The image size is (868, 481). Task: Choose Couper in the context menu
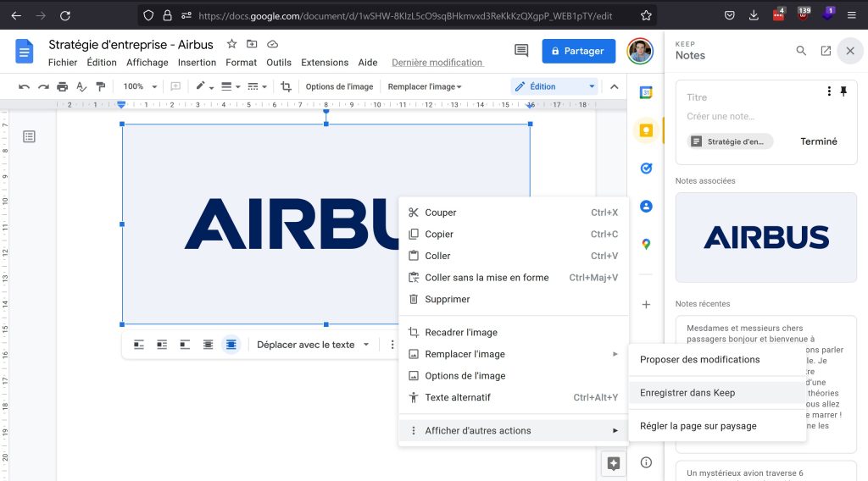click(513, 213)
